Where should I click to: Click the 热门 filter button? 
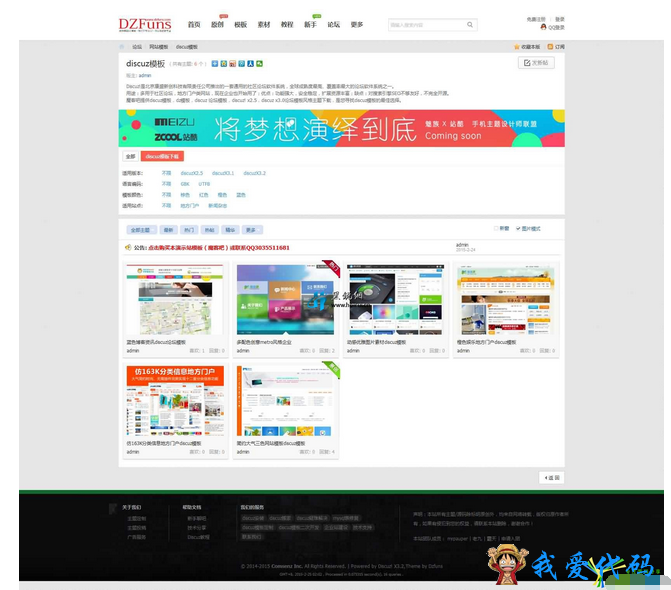coord(189,230)
